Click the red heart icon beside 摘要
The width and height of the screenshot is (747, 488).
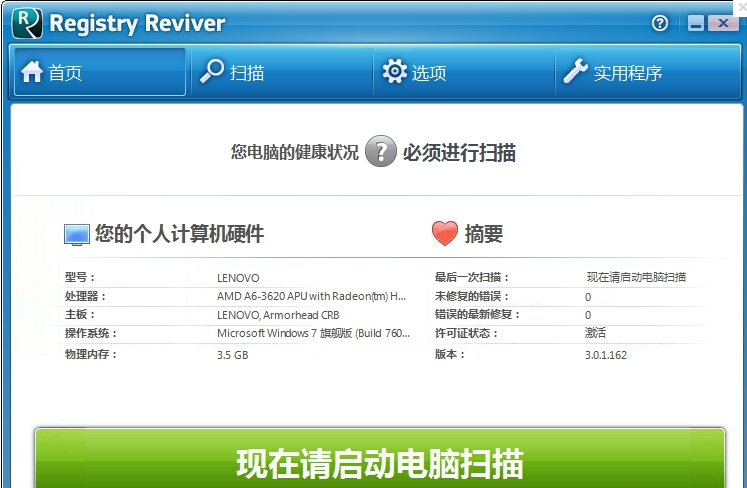[x=444, y=234]
